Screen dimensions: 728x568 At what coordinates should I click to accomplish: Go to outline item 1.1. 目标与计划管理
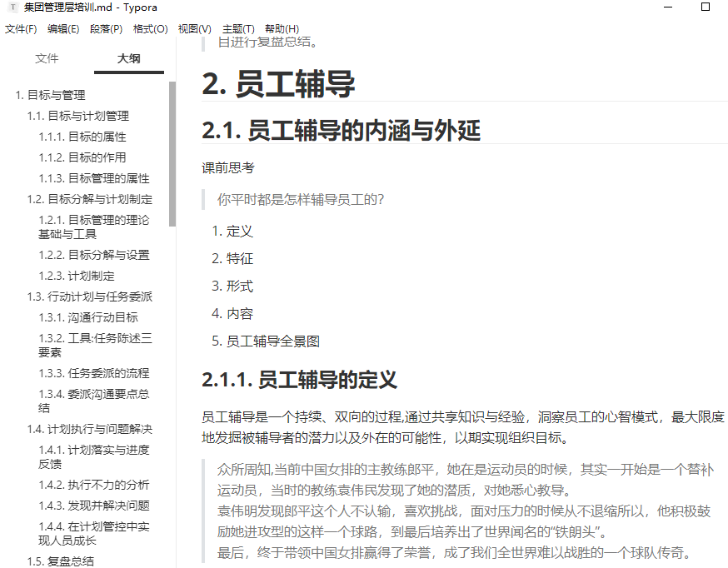tap(78, 116)
